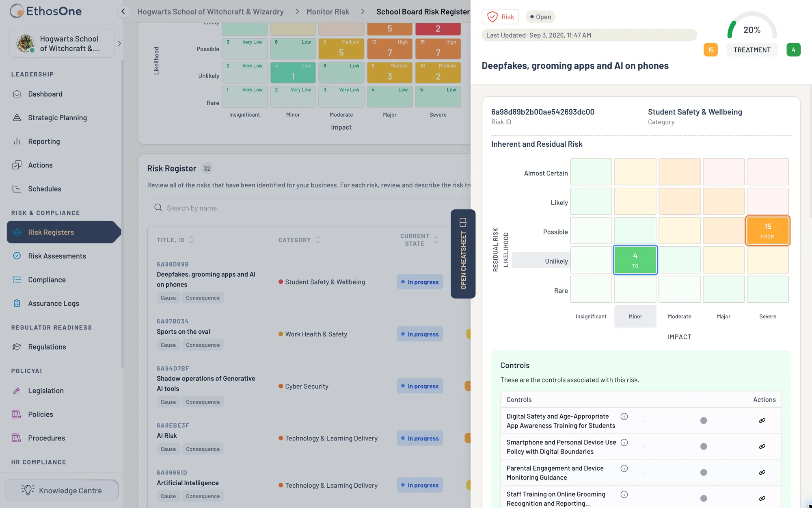Click the red Risk shield badge

tap(500, 17)
